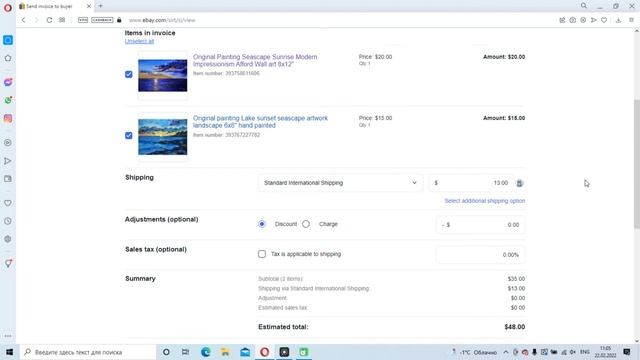Image resolution: width=640 pixels, height=360 pixels.
Task: Select the Discount adjustment radio button
Action: [262, 224]
